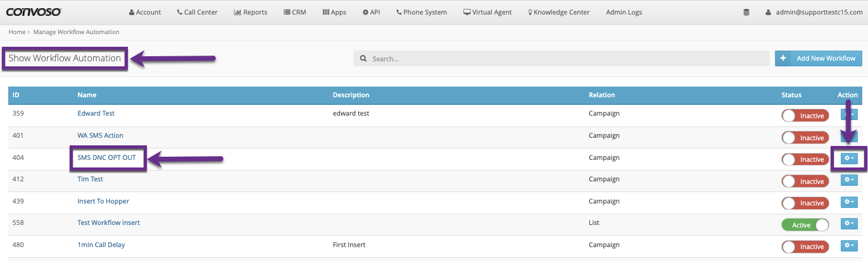Open the Reports menu
868x261 pixels.
[250, 12]
